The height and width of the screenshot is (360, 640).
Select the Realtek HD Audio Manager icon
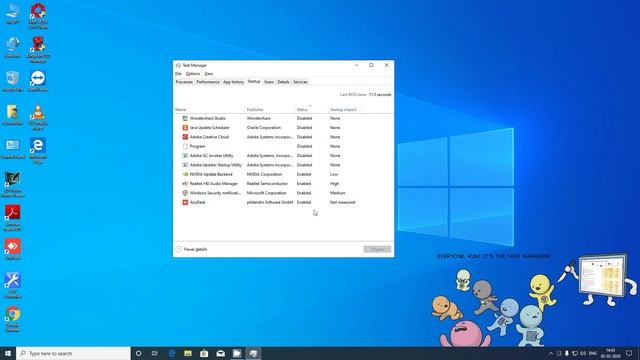[x=185, y=184]
